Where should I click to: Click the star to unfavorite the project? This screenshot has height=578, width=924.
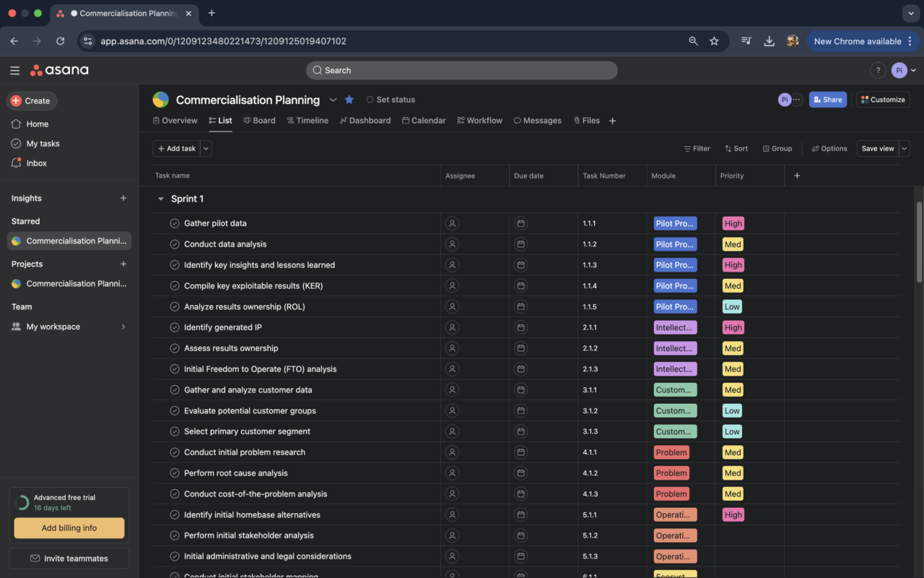coord(349,100)
